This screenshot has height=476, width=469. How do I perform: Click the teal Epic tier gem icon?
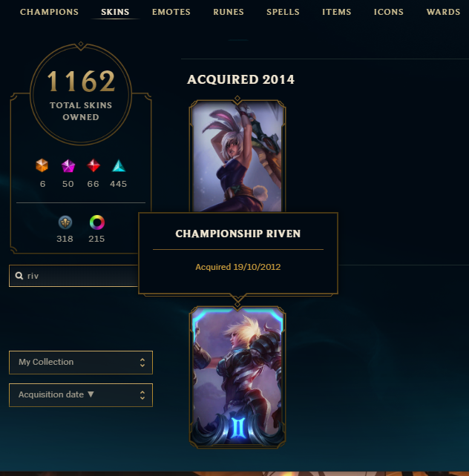(119, 166)
